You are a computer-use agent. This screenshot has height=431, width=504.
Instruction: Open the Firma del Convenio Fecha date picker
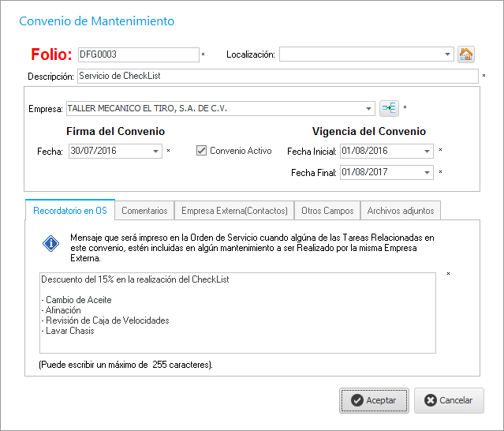[x=155, y=151]
